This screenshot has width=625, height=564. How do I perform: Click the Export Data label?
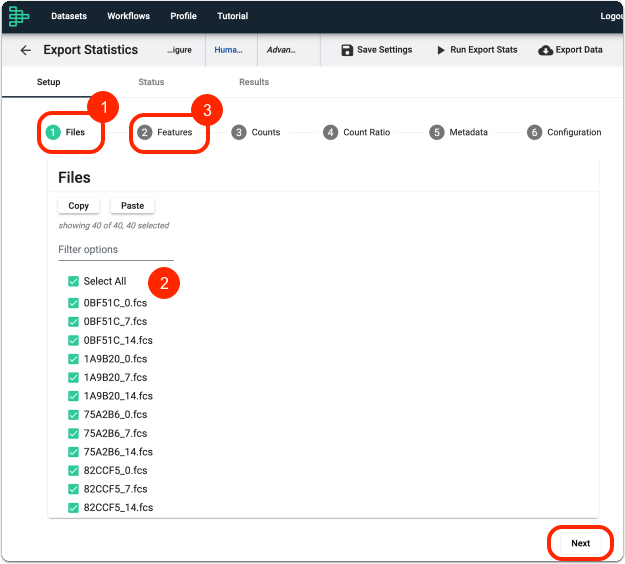[x=579, y=50]
